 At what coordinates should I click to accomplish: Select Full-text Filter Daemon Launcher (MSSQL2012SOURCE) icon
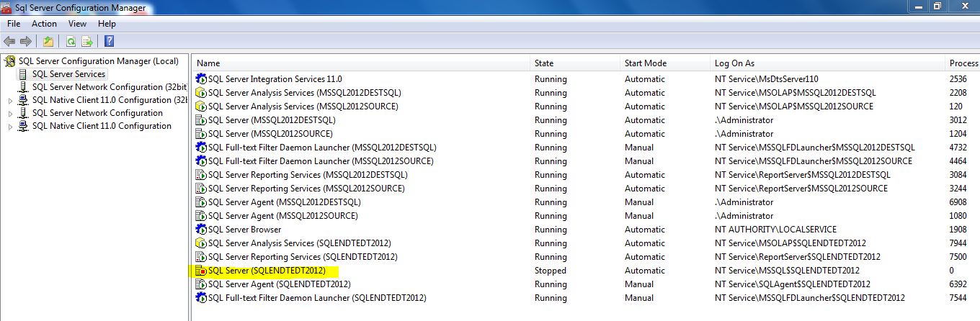(x=201, y=161)
